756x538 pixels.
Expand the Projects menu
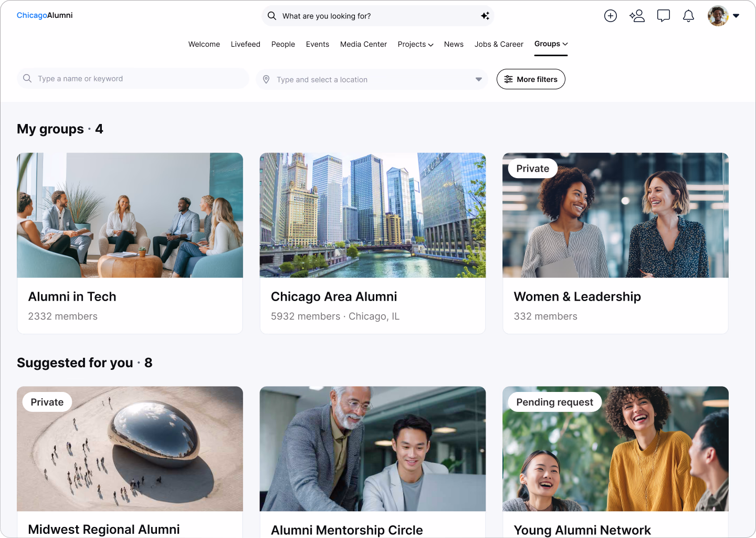(415, 44)
